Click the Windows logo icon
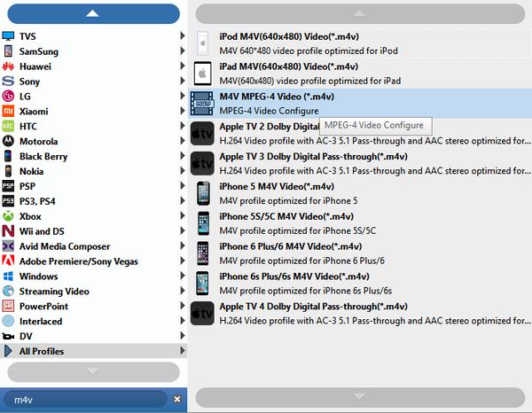The height and width of the screenshot is (413, 532). pos(8,276)
